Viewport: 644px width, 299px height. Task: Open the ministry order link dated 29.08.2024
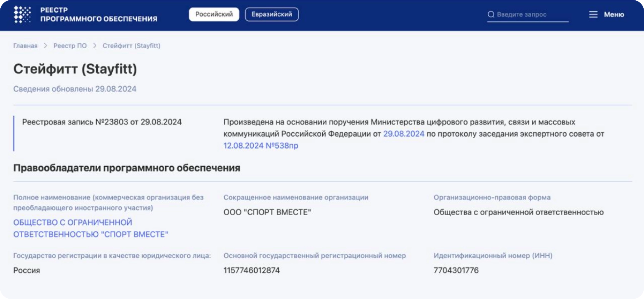click(404, 134)
